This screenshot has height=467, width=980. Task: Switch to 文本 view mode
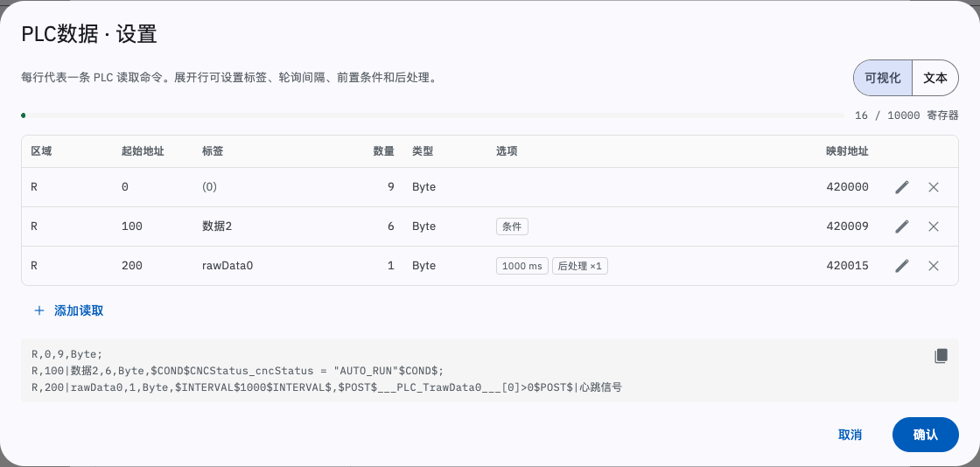[935, 78]
